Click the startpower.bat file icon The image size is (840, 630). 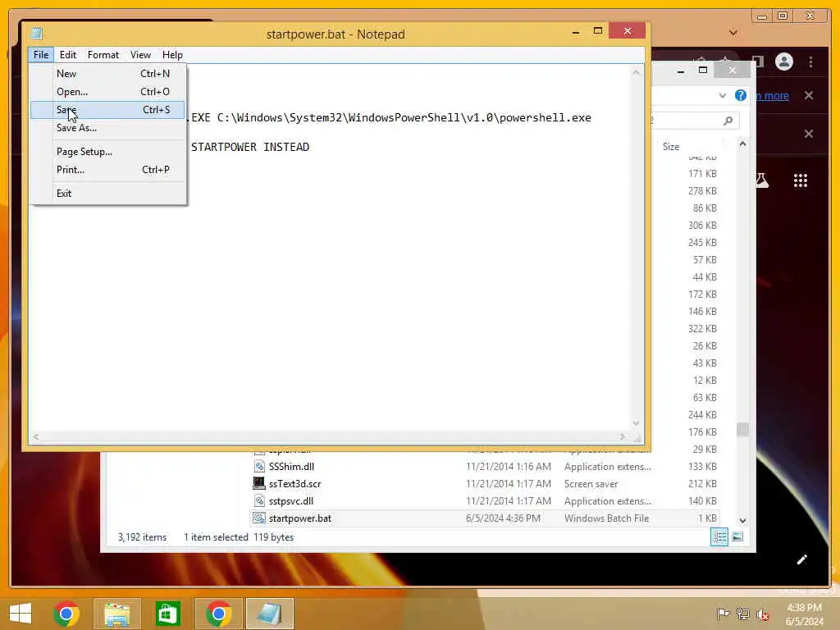pos(258,518)
